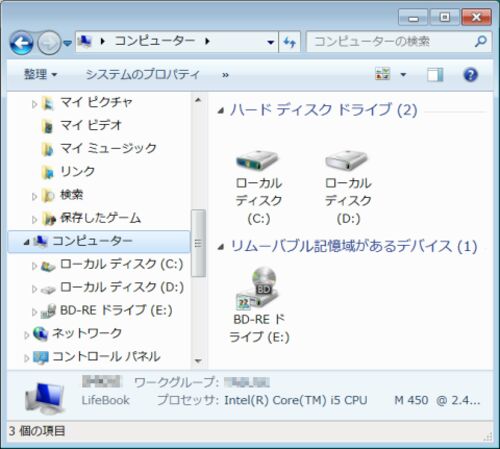This screenshot has width=500, height=449.
Task: Click the greyed Forward arrow button
Action: click(x=49, y=42)
